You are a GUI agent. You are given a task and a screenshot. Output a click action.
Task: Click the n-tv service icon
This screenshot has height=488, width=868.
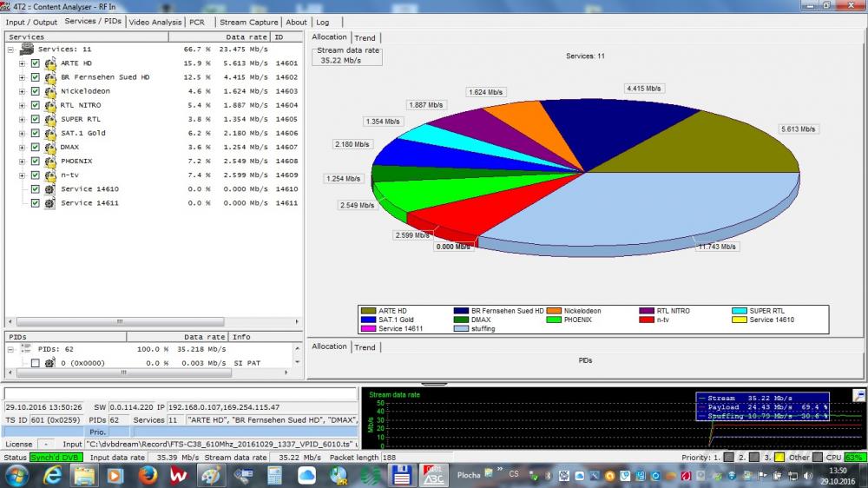coord(50,175)
